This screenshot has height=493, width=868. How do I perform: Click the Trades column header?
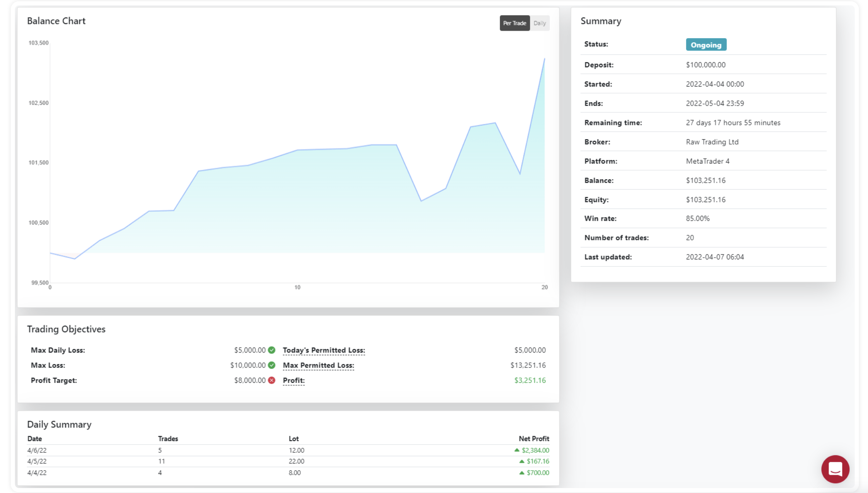click(168, 439)
